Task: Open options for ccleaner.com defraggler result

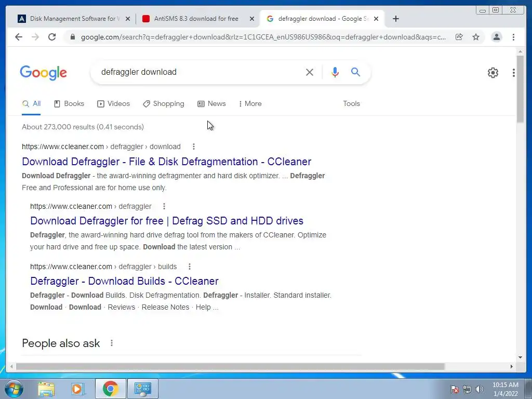Action: 164,206
